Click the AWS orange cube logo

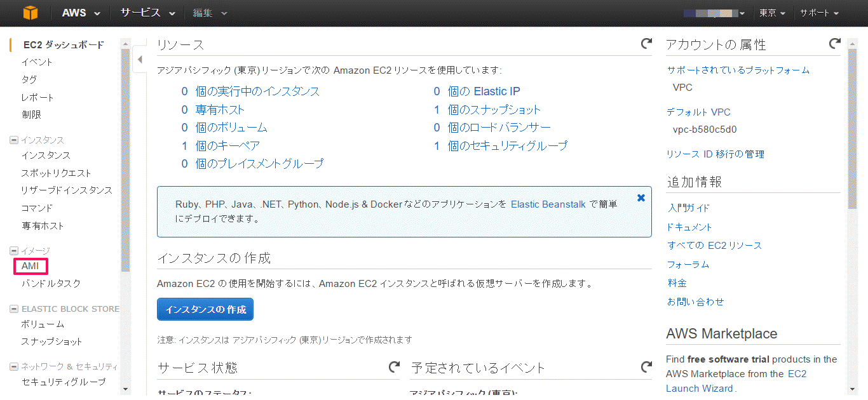31,13
